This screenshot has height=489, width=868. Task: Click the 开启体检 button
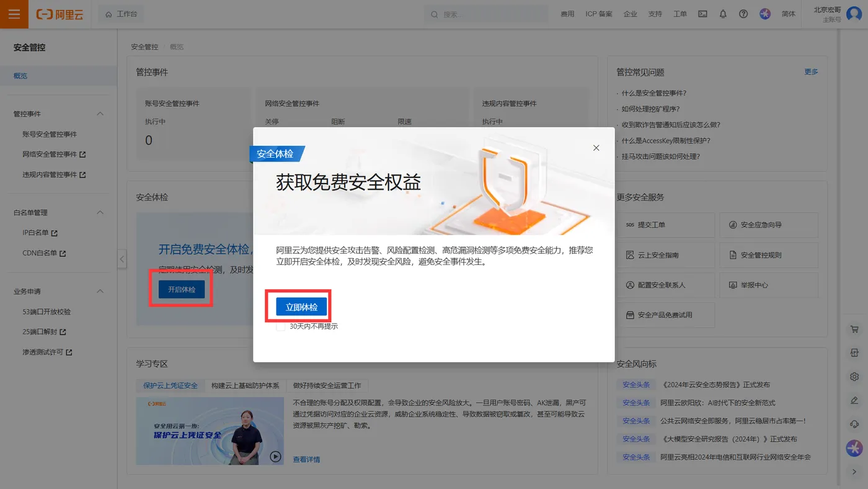[x=182, y=289]
